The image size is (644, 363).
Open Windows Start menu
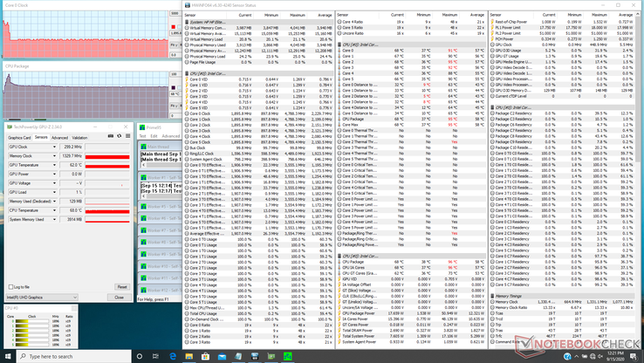7,356
